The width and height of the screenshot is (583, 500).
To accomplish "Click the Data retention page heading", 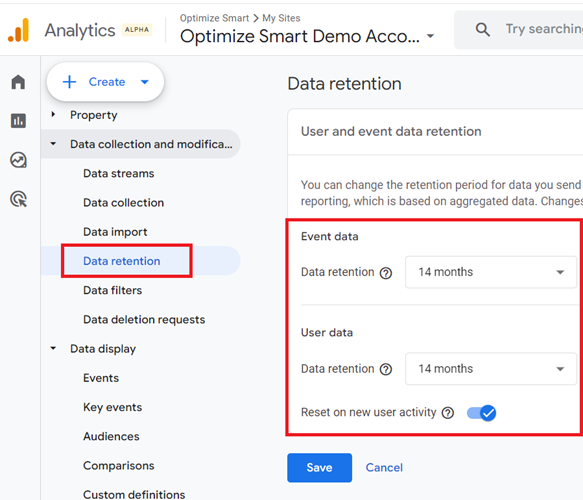I will [344, 84].
